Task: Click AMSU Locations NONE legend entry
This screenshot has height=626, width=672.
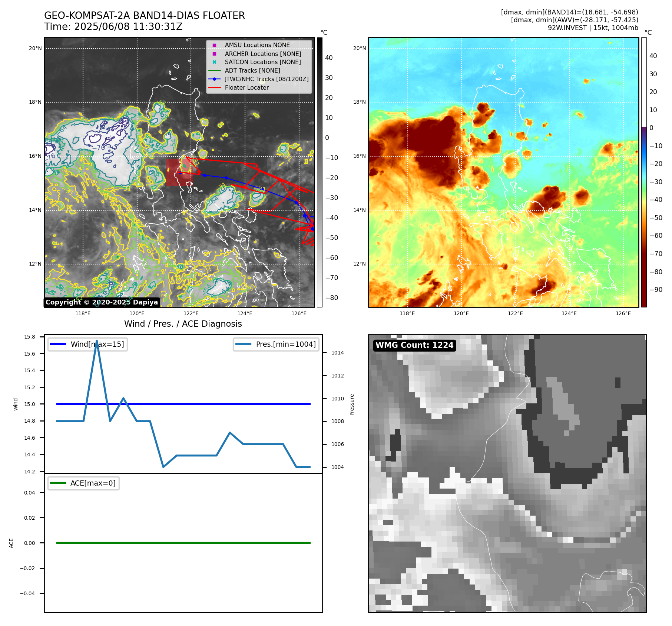Action: 257,45
